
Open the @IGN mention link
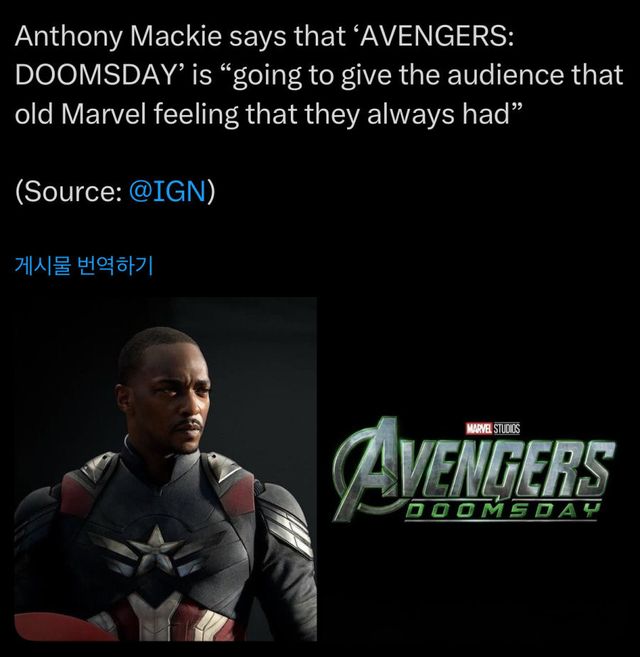168,191
